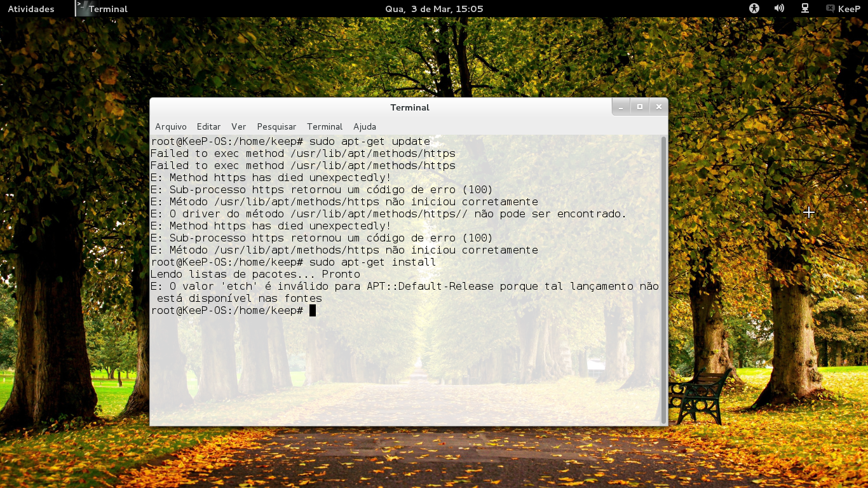Screen dimensions: 868x488
Task: Open the Arquivo menu
Action: point(171,126)
